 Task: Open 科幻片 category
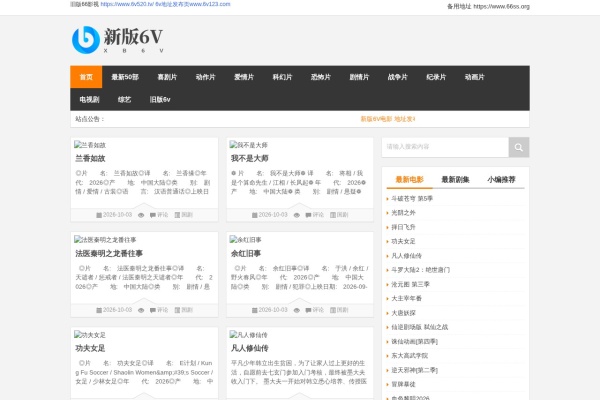click(x=282, y=77)
